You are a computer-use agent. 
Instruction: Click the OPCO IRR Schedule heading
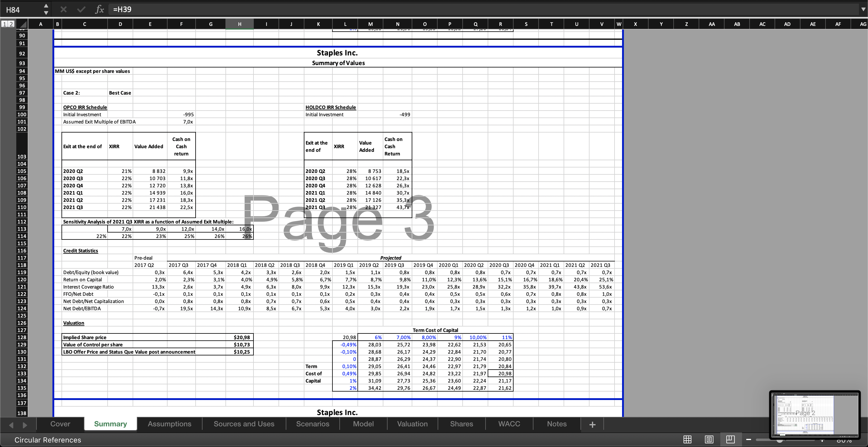(x=85, y=107)
